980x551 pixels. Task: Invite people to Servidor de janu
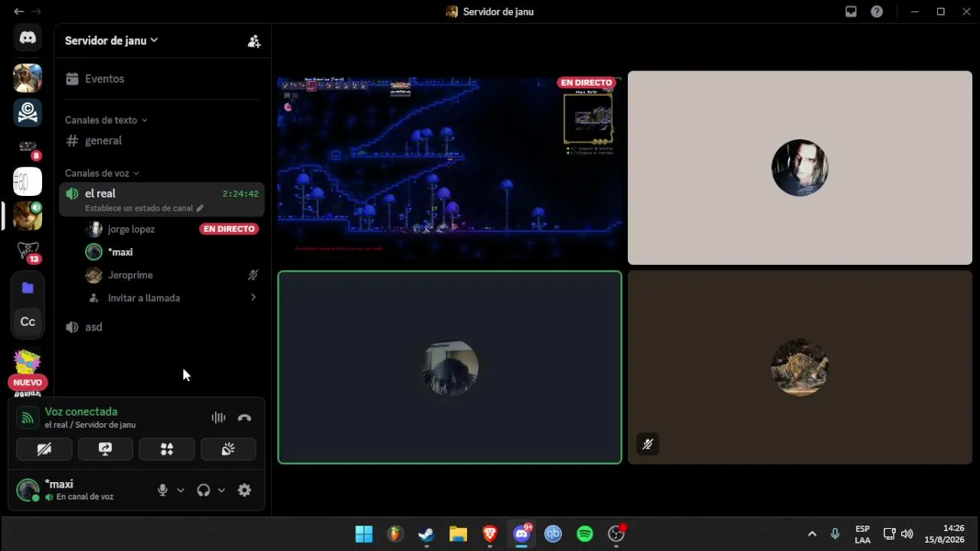[x=254, y=41]
